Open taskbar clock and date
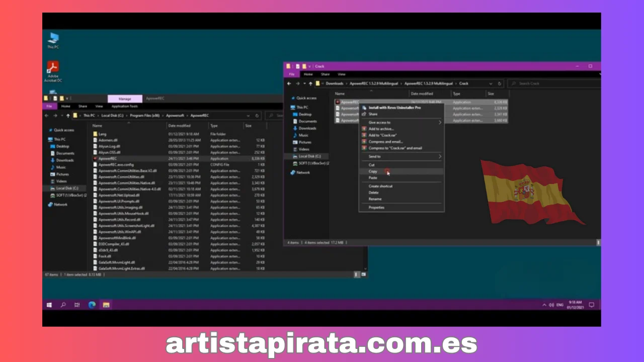Screen dimensions: 644x362 [x=575, y=305]
